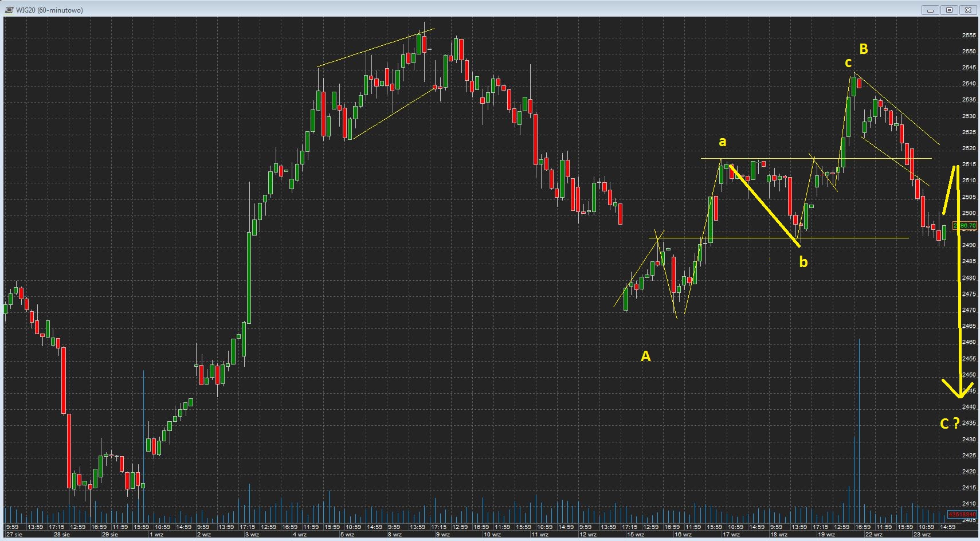The width and height of the screenshot is (980, 541).
Task: Click the "9 wrz" date label
Action: [x=443, y=535]
